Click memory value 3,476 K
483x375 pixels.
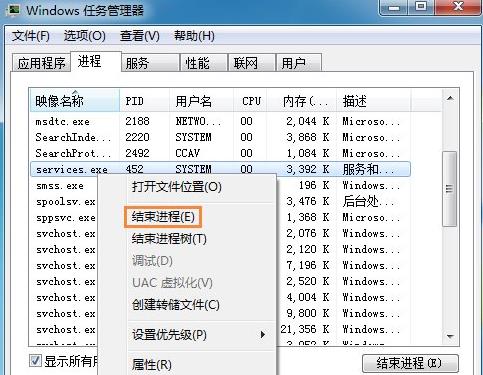tap(308, 201)
